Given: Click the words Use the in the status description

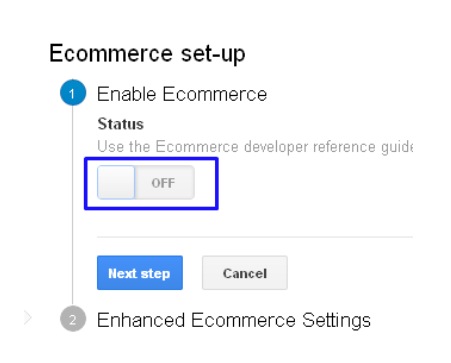Looking at the screenshot, I should [x=123, y=147].
